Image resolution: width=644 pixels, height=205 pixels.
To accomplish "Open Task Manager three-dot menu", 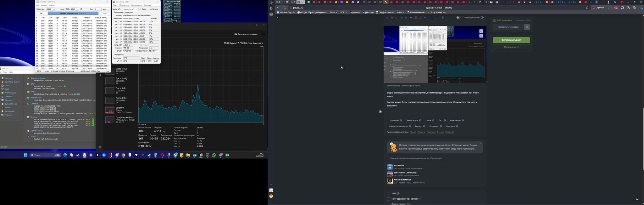I will coord(263,34).
